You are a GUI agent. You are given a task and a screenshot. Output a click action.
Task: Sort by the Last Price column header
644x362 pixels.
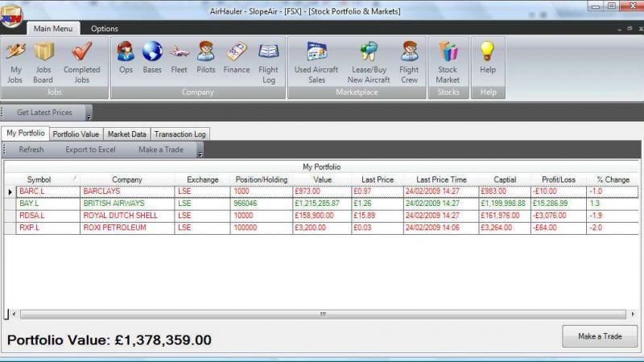coord(378,179)
